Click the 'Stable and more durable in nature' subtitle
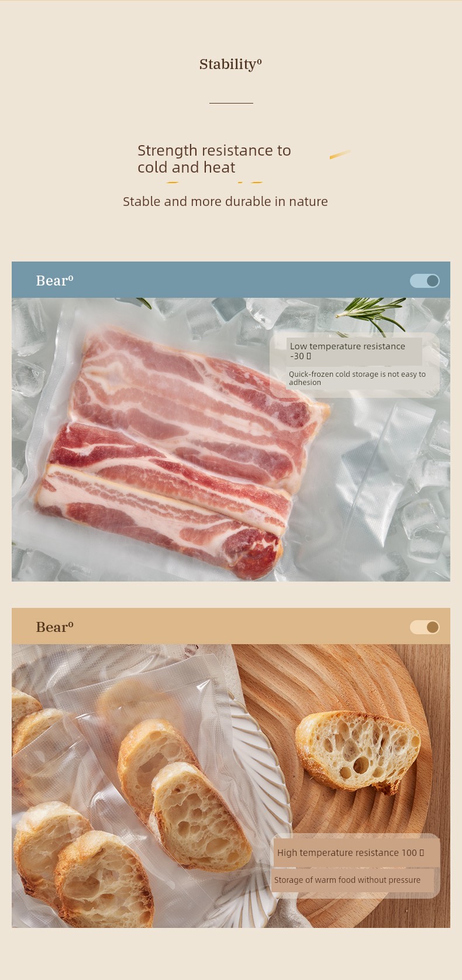The image size is (462, 980). tap(225, 201)
